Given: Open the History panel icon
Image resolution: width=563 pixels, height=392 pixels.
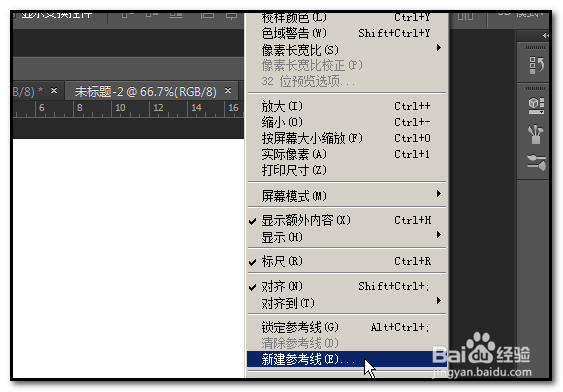Looking at the screenshot, I should tap(536, 66).
